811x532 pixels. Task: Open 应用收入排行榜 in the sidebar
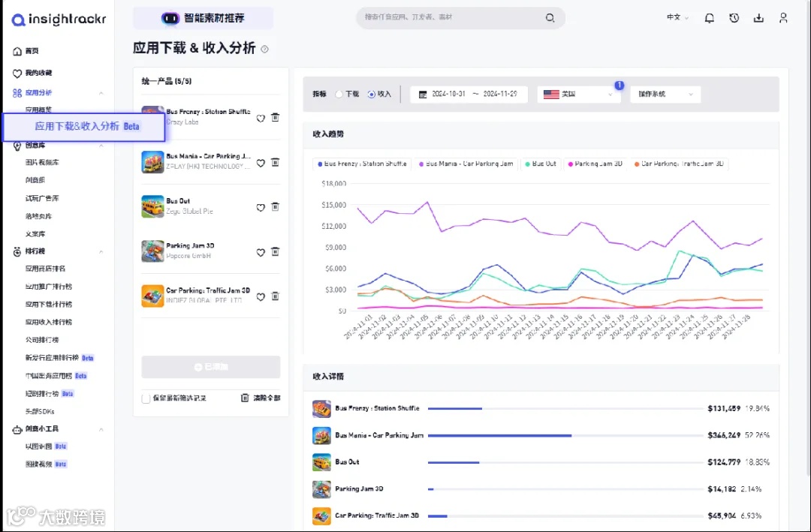[49, 322]
